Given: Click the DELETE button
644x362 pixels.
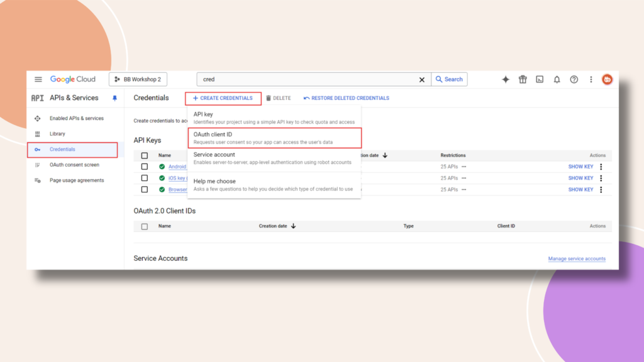Looking at the screenshot, I should click(x=279, y=98).
